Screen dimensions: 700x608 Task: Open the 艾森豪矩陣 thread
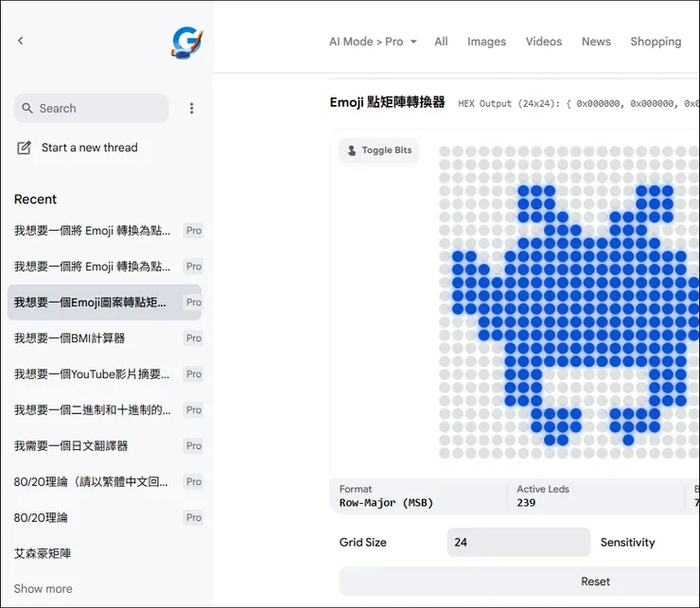click(x=105, y=553)
